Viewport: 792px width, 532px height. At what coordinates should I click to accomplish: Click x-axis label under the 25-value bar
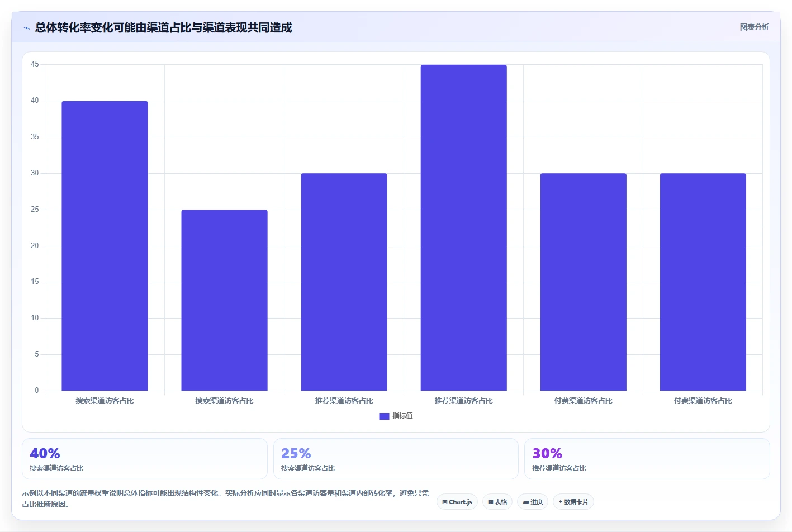224,401
